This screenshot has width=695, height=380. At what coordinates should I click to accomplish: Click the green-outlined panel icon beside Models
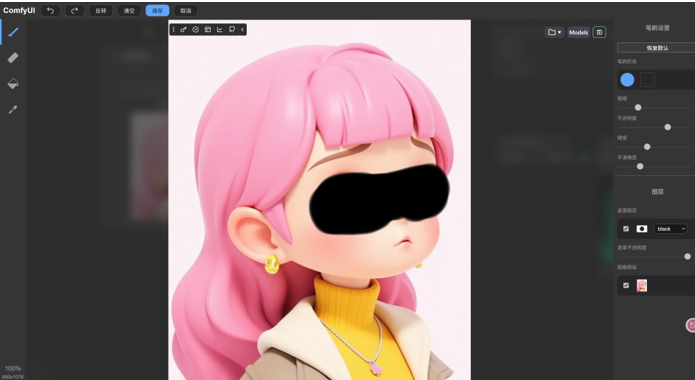click(x=599, y=32)
